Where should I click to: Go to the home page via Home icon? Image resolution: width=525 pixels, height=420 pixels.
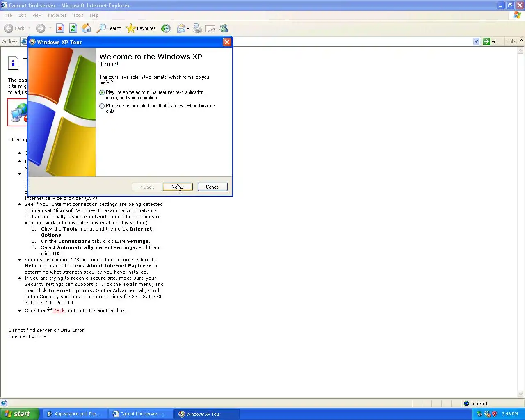coord(87,28)
